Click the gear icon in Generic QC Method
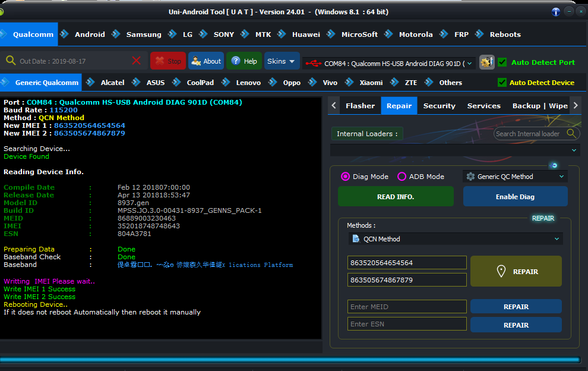Image resolution: width=588 pixels, height=371 pixels. click(470, 177)
